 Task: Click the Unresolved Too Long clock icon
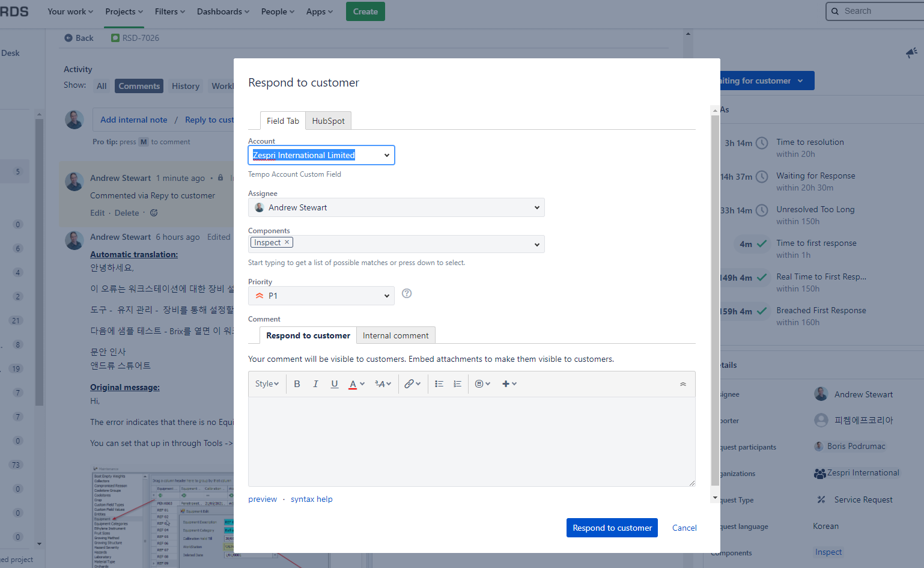coord(762,210)
